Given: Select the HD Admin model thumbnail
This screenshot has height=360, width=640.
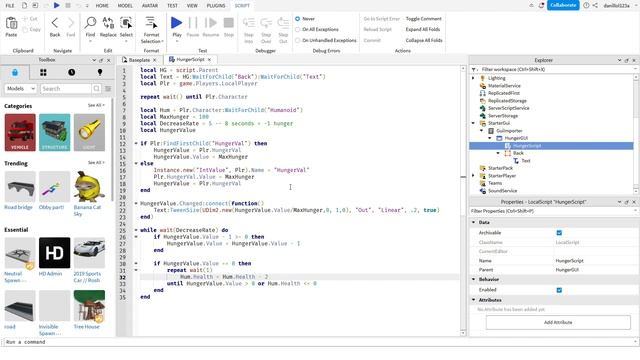Looking at the screenshot, I should coord(55,253).
